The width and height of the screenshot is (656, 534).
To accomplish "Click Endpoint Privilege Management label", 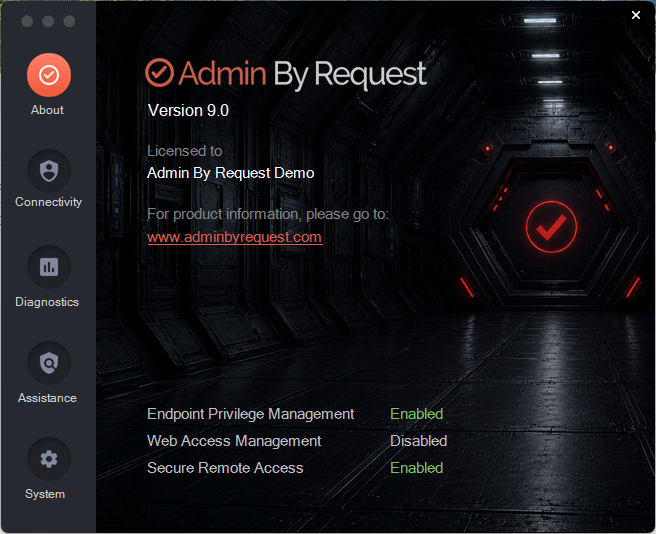I will click(251, 414).
